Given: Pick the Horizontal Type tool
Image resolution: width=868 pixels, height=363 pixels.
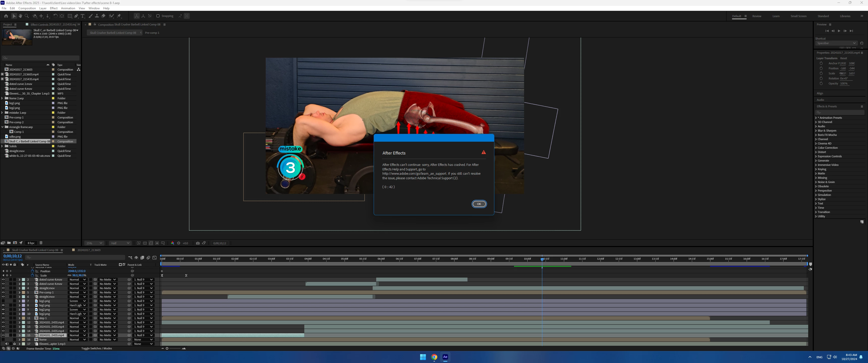Looking at the screenshot, I should tap(83, 16).
